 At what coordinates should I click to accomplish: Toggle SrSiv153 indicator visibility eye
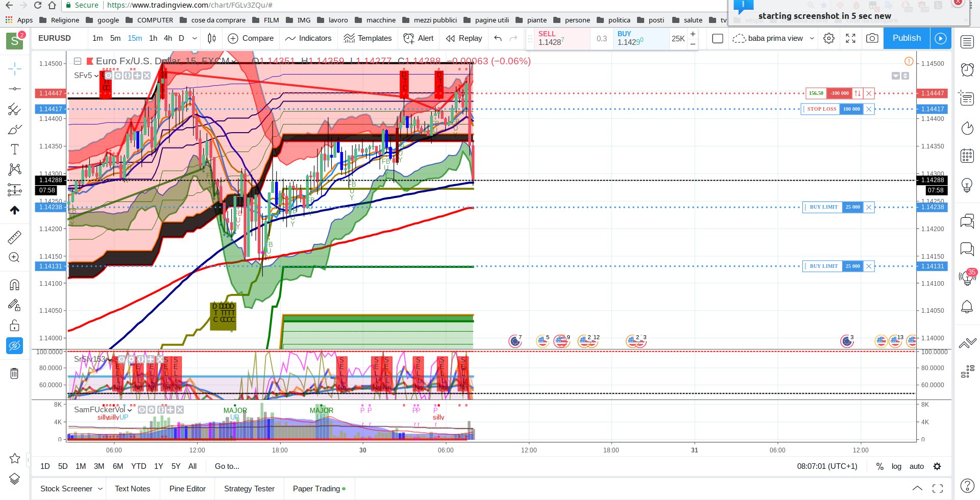click(121, 359)
